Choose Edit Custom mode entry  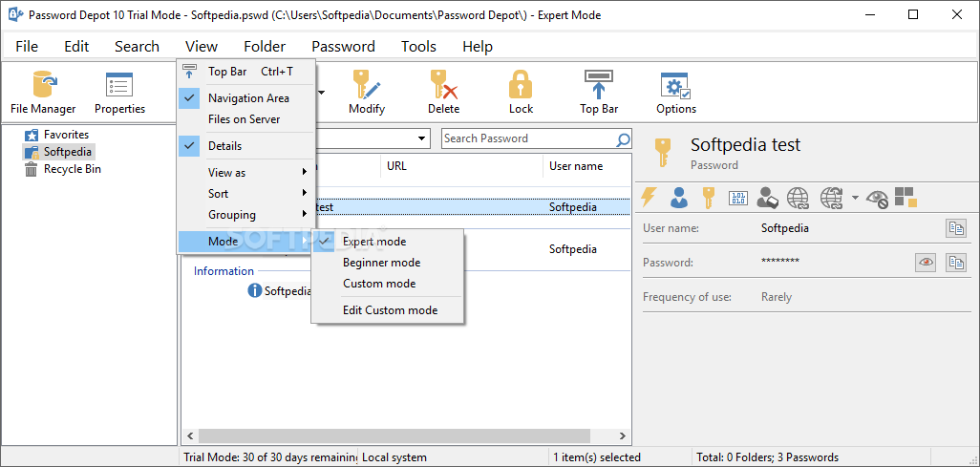tap(388, 310)
